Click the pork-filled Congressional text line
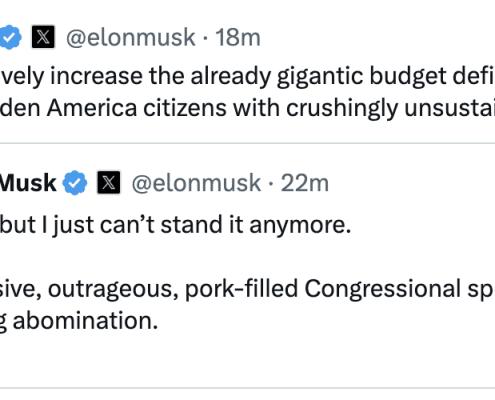The width and height of the screenshot is (495, 400). pos(247,289)
